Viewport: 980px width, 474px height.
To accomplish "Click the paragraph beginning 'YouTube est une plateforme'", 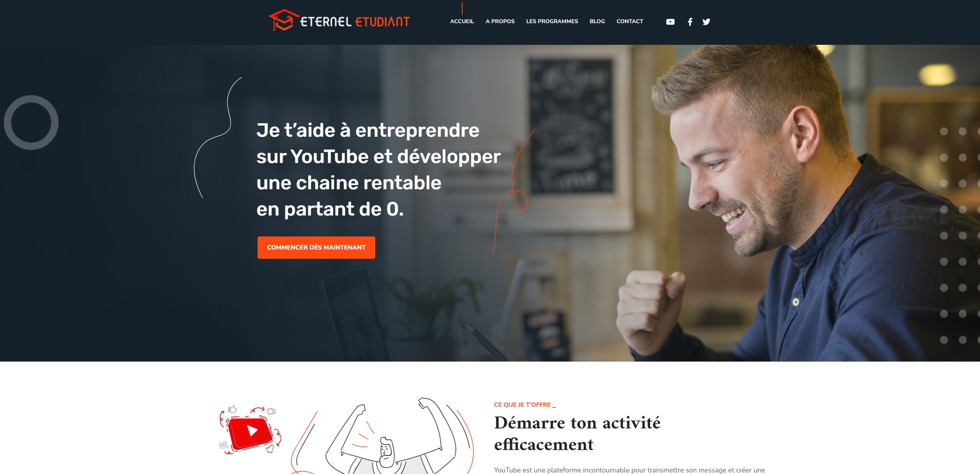I will click(629, 470).
